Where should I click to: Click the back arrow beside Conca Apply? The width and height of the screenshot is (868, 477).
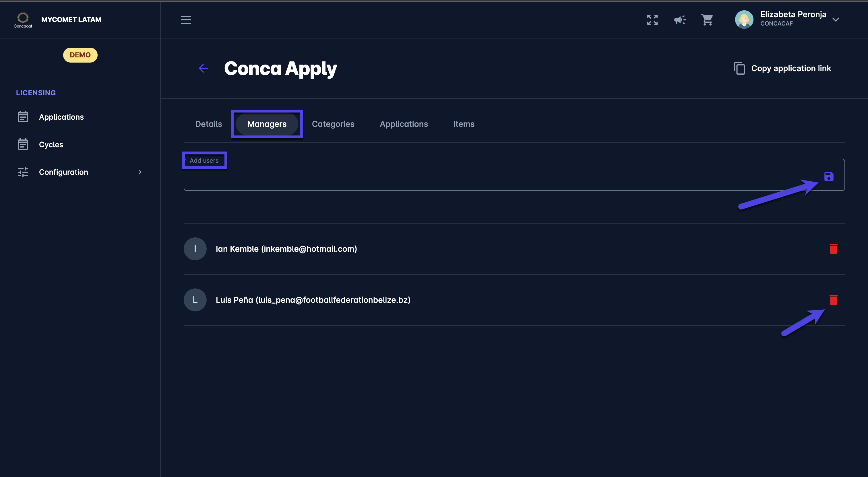pos(203,68)
